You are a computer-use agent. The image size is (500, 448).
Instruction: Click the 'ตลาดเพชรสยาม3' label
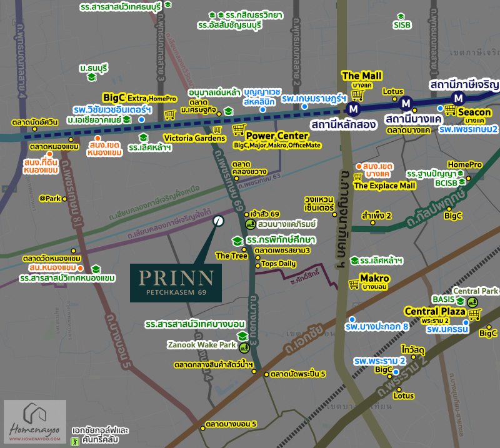coord(282,251)
